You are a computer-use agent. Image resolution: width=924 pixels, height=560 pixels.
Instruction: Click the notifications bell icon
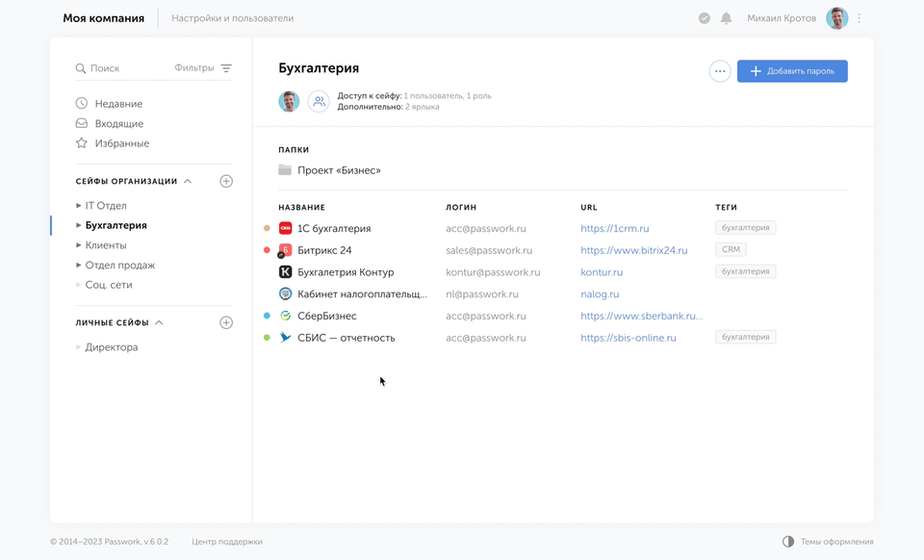coord(727,18)
